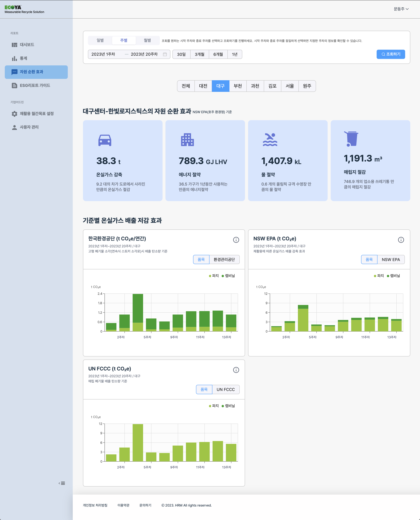The width and height of the screenshot is (420, 520).
Task: Toggle 파지 legend in 한국환경공단 chart
Action: pyautogui.click(x=214, y=276)
